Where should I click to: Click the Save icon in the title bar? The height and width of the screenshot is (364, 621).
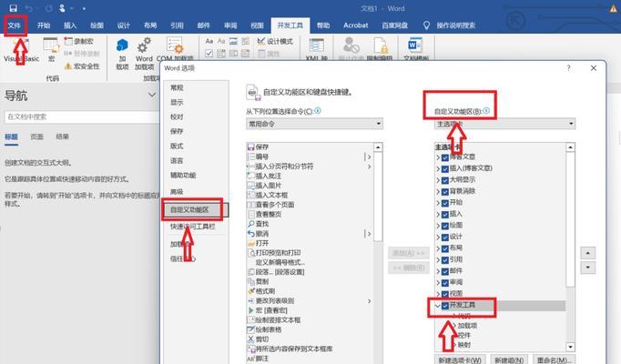coord(13,8)
